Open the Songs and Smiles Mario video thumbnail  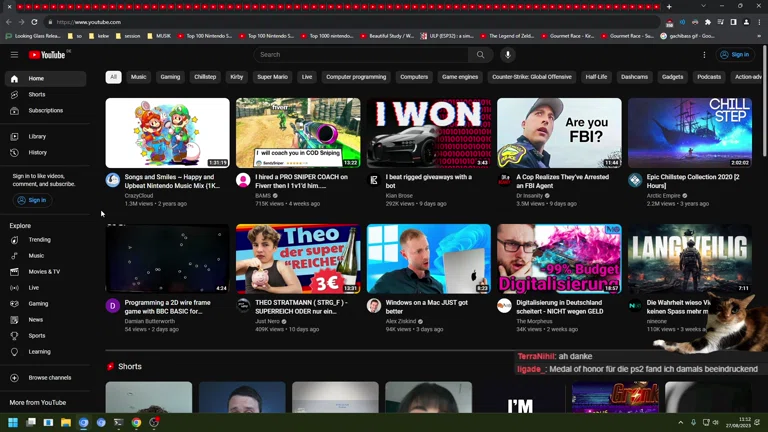[167, 133]
